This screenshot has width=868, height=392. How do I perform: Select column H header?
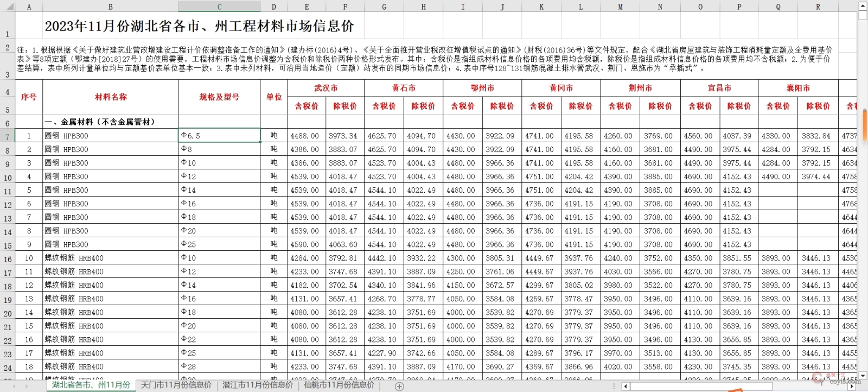click(423, 7)
